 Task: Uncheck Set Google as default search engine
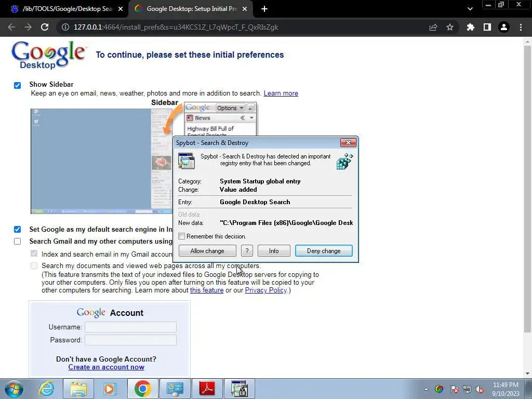click(17, 229)
